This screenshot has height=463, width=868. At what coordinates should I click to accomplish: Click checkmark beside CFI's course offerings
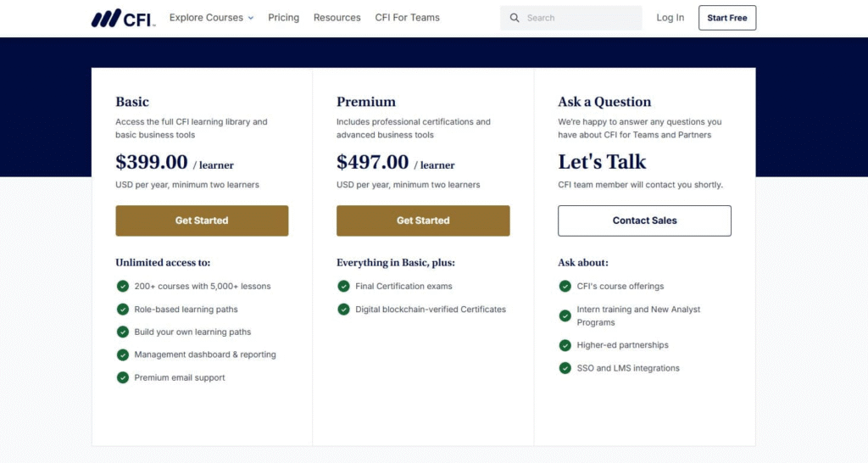(565, 286)
